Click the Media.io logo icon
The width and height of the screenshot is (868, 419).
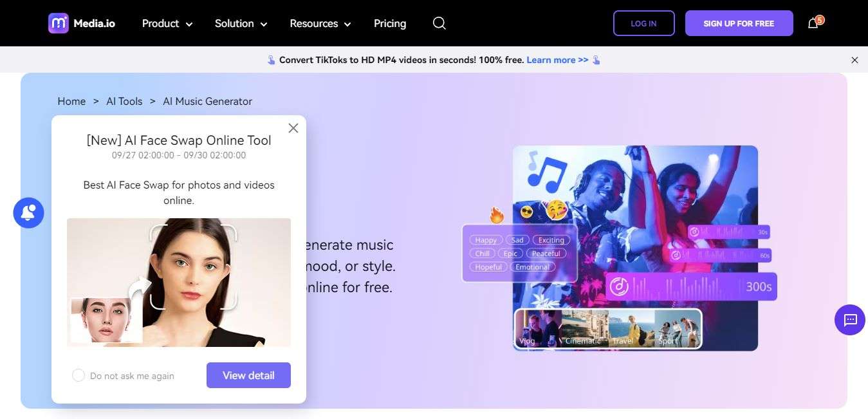pos(59,23)
